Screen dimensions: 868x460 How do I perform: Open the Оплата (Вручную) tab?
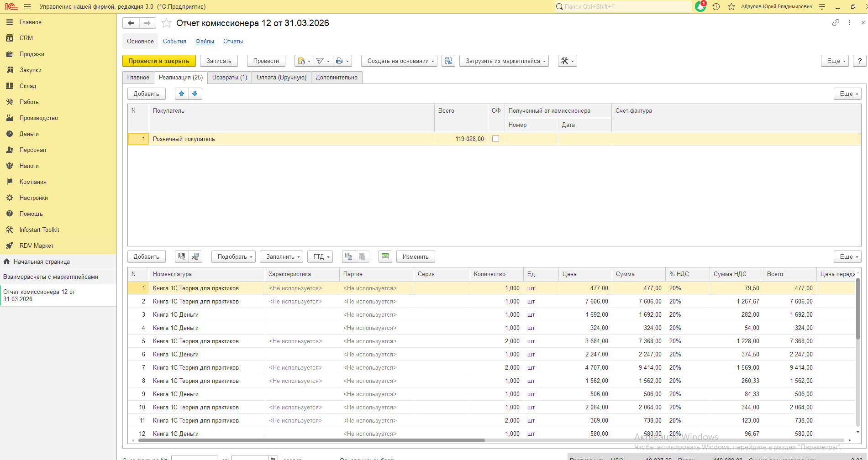(281, 78)
